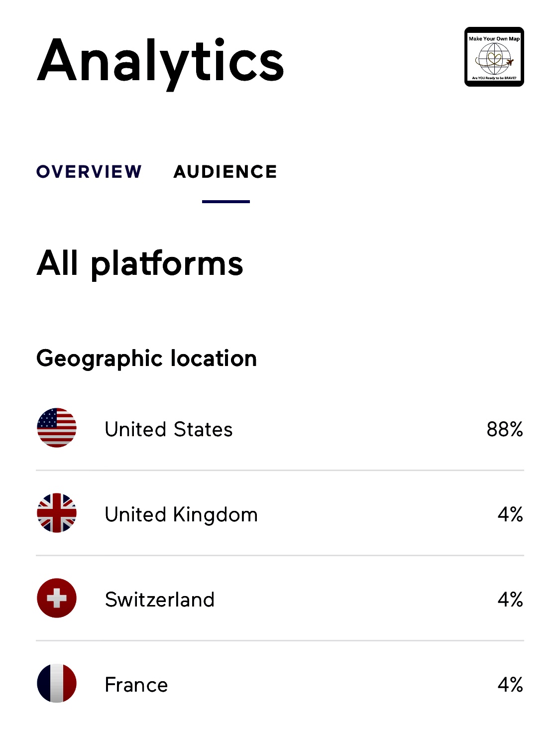Open the Make Your Own Map profile thumbnail

coord(494,57)
